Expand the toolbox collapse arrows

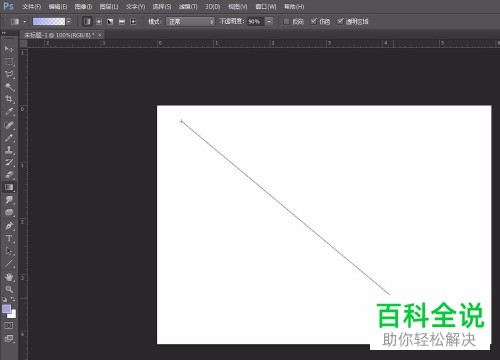4,33
